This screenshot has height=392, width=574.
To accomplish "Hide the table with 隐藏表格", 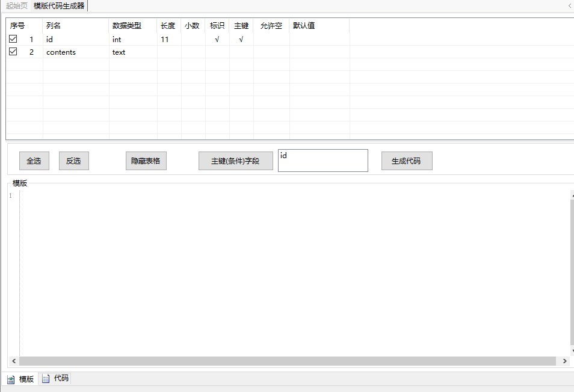I will tap(146, 161).
